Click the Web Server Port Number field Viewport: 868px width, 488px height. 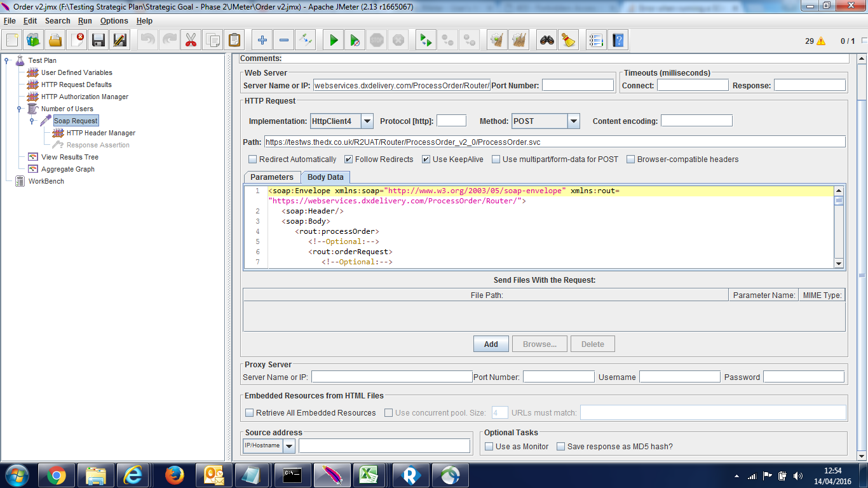[578, 85]
